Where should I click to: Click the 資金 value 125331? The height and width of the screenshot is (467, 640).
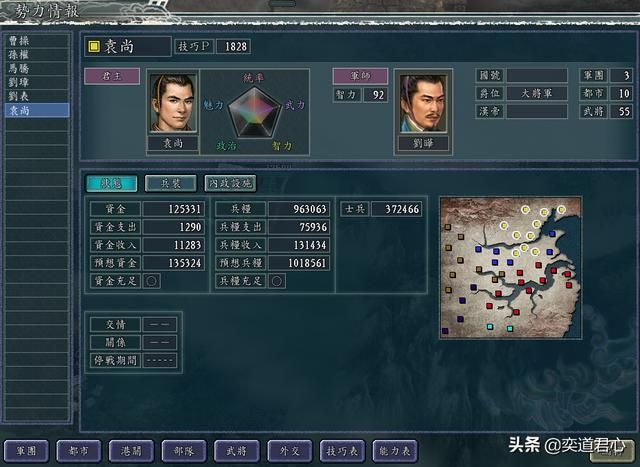(x=173, y=209)
